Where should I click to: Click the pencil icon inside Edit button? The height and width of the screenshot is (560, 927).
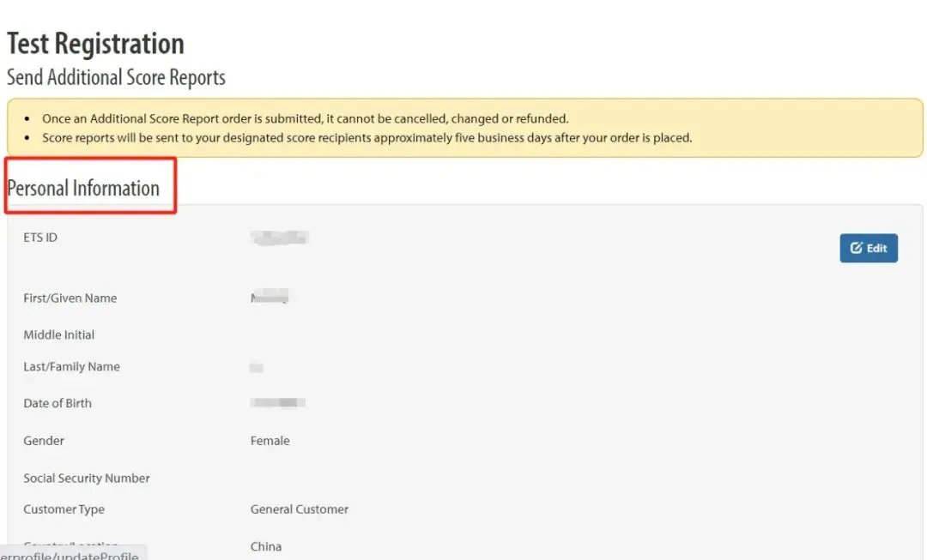click(x=856, y=248)
